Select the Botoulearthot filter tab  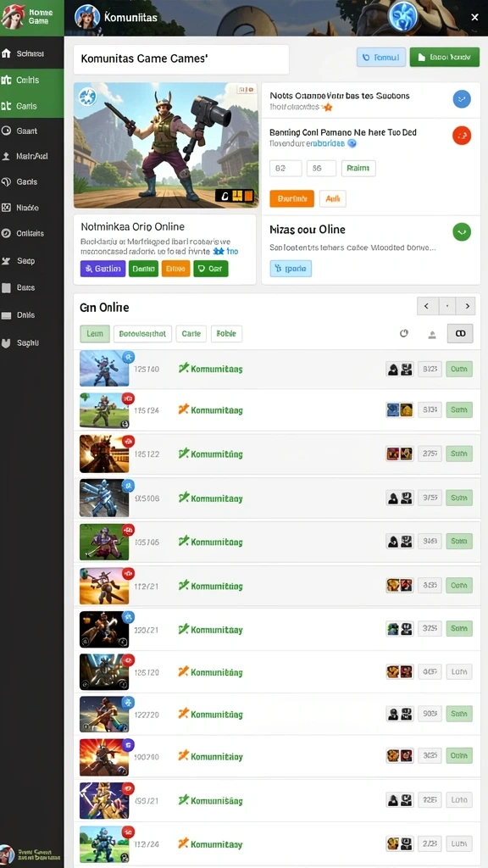[142, 334]
